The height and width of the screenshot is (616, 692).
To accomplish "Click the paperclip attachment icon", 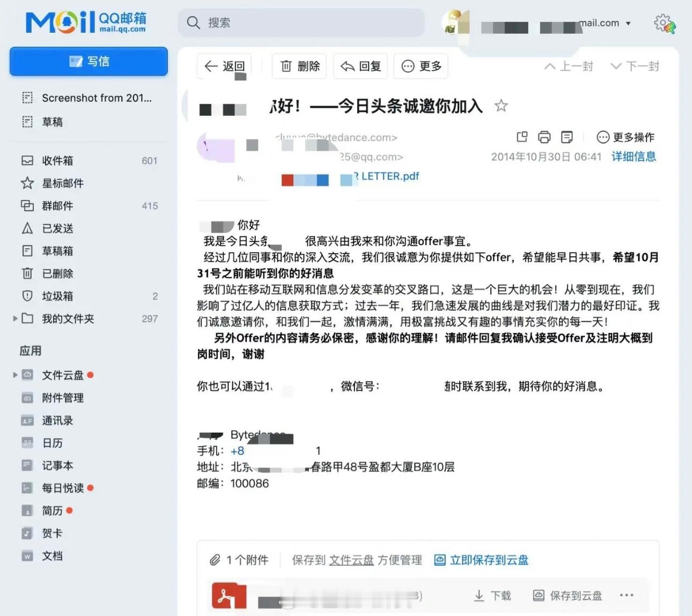I will [x=215, y=560].
